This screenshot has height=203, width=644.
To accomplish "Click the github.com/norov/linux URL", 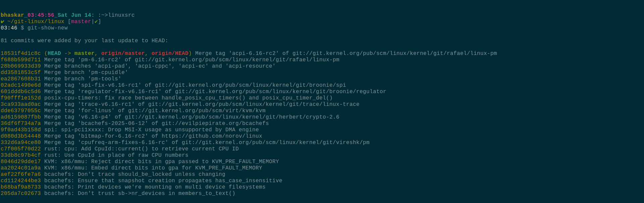I will 212,136.
